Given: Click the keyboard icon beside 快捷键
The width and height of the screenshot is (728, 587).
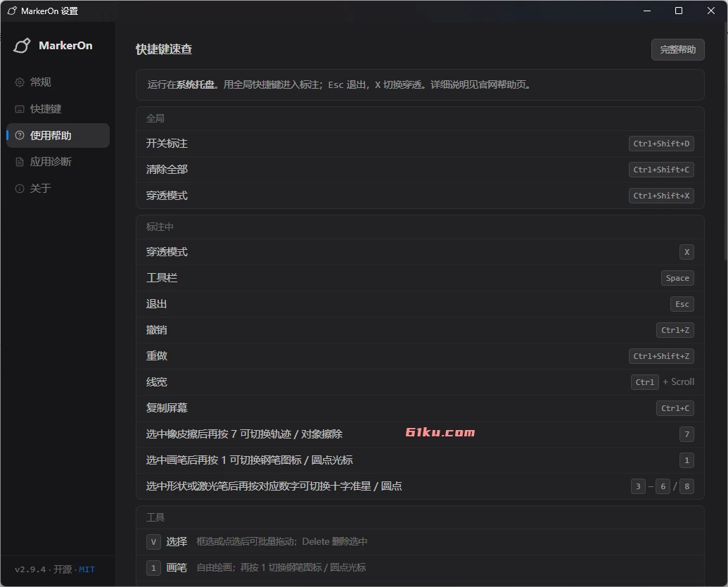Looking at the screenshot, I should [20, 109].
